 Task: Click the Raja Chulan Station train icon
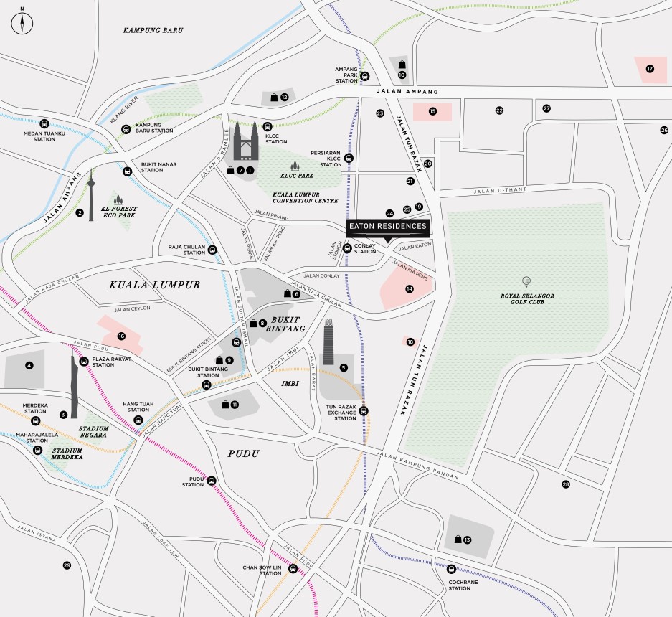212,250
